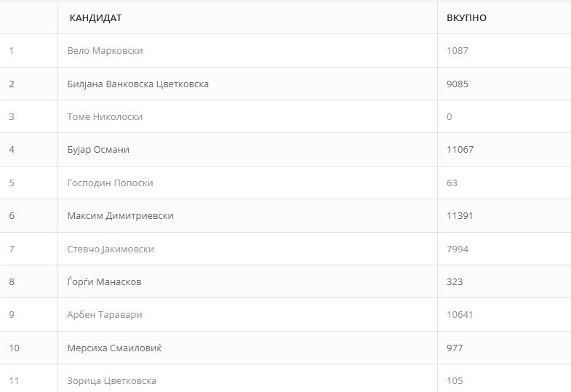The height and width of the screenshot is (392, 571).
Task: Select candidate Ѓорѓи Манасков
Action: point(104,281)
